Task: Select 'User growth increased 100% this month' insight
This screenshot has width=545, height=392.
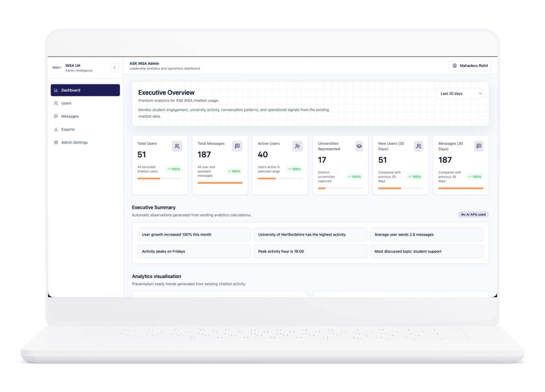Action: (194, 234)
